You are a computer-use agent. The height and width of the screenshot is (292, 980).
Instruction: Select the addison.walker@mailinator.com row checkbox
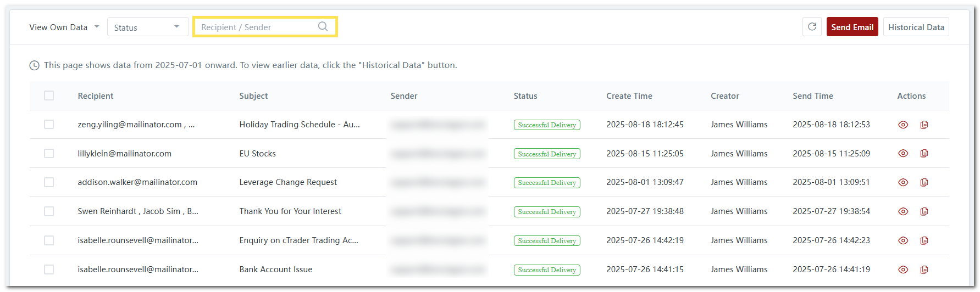pos(49,182)
